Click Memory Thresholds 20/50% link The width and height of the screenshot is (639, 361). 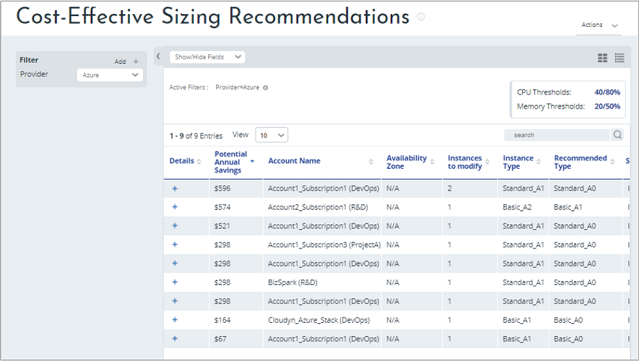pos(607,106)
